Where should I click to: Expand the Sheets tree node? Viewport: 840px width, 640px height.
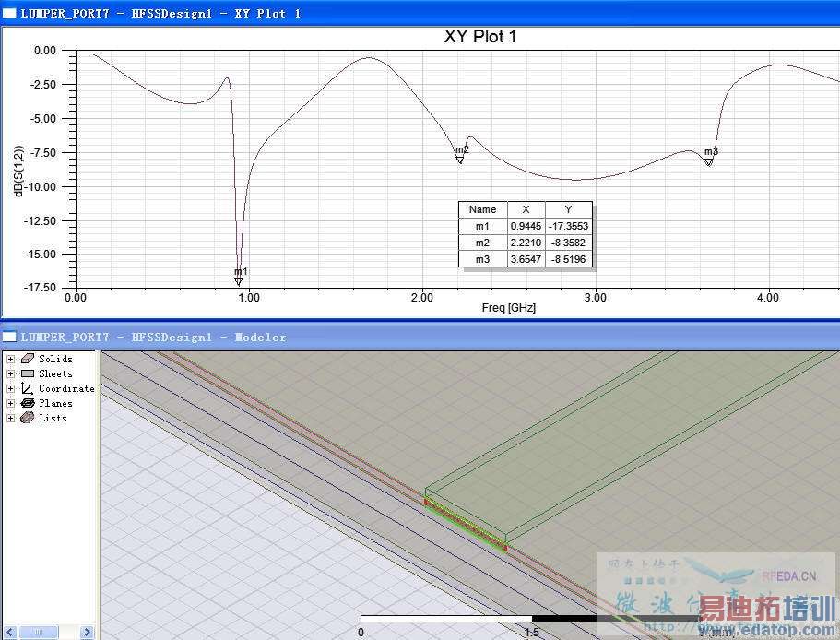click(x=10, y=373)
